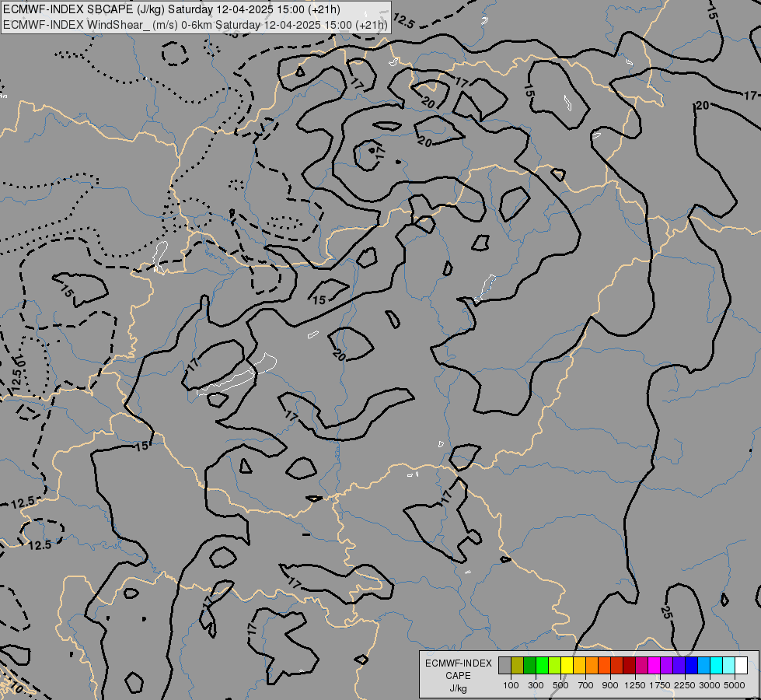Click the dark red legend swatch
The height and width of the screenshot is (700, 761).
pos(630,666)
